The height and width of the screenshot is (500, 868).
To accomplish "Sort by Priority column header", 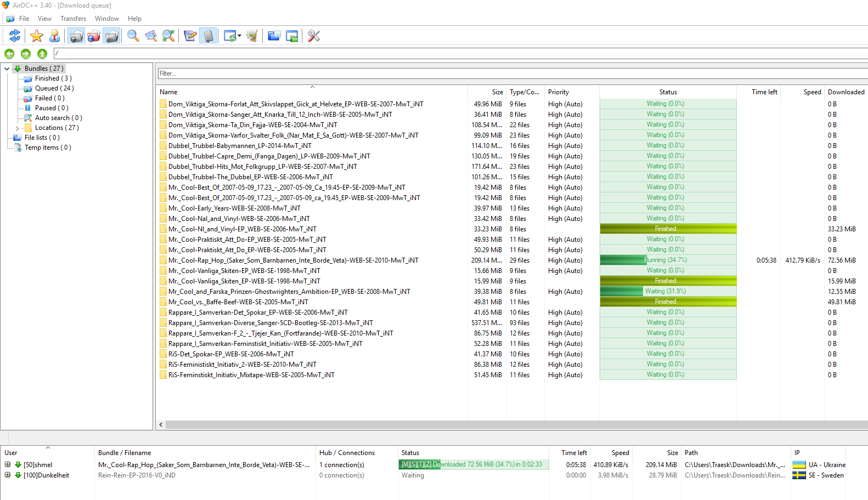I will coord(572,92).
